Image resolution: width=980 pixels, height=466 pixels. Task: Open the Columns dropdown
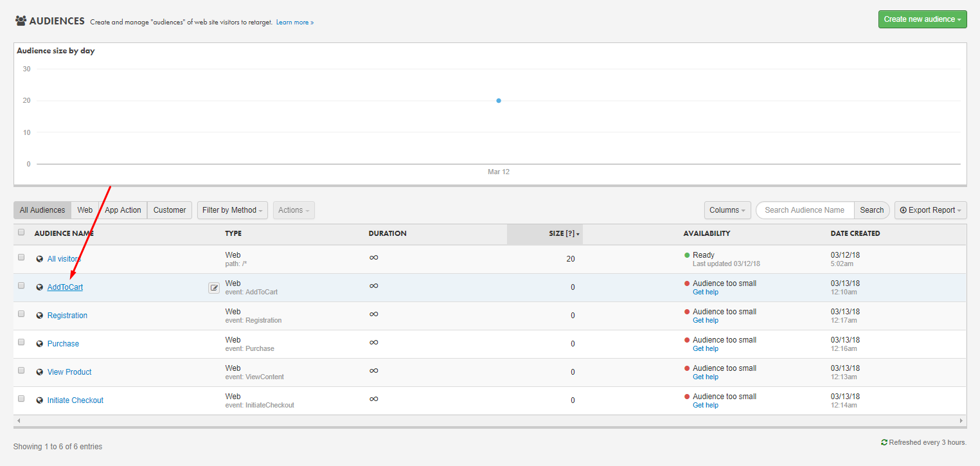[727, 210]
